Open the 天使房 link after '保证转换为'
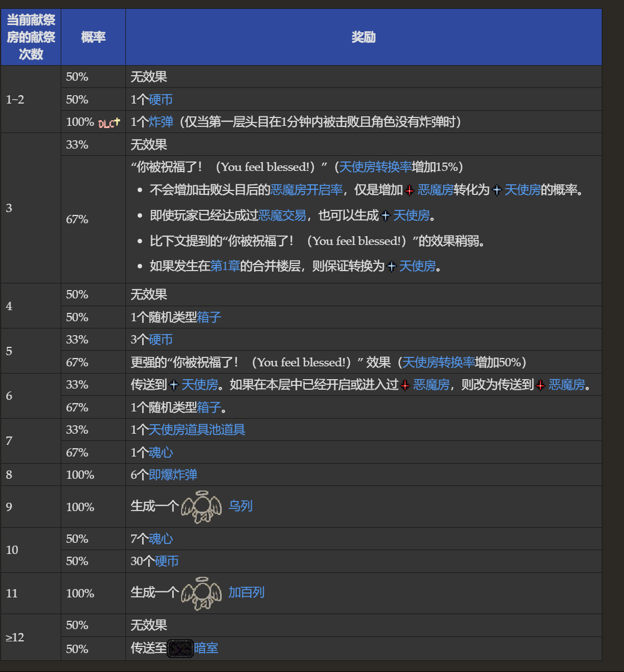The width and height of the screenshot is (624, 672). click(x=418, y=266)
